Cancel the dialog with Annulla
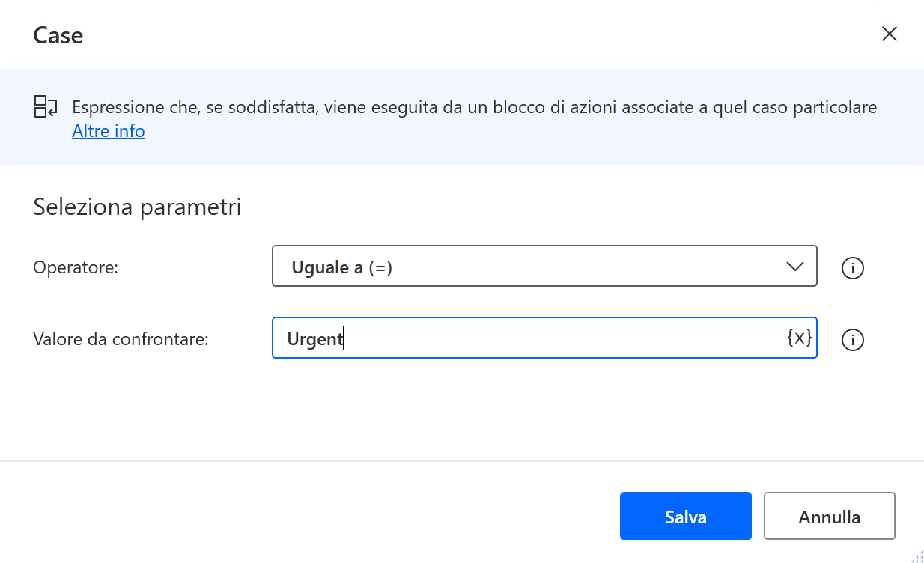The height and width of the screenshot is (563, 924). tap(829, 516)
